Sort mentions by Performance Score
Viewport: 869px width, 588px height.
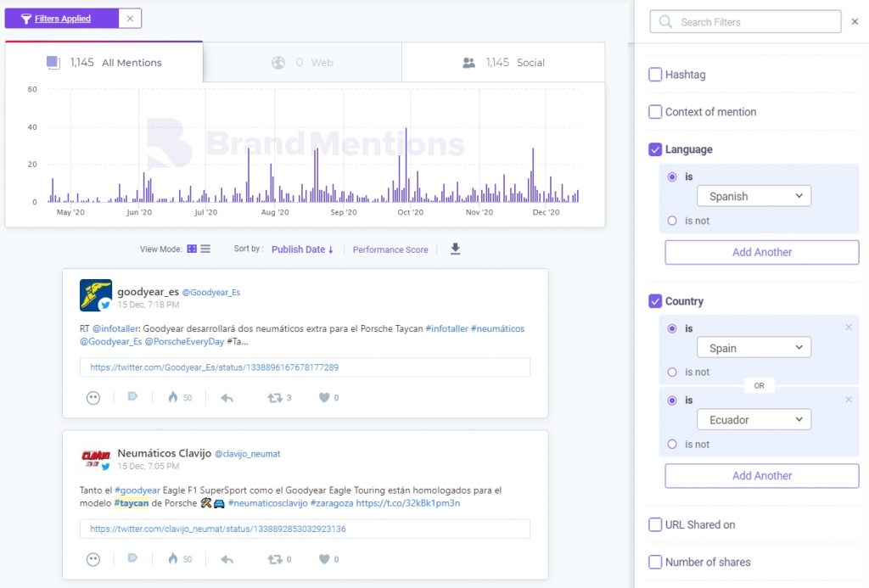point(390,250)
